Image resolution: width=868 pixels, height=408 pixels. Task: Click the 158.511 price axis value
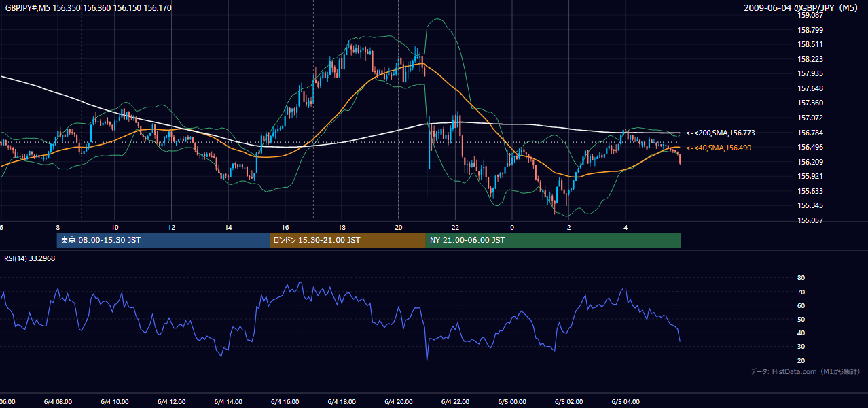810,44
